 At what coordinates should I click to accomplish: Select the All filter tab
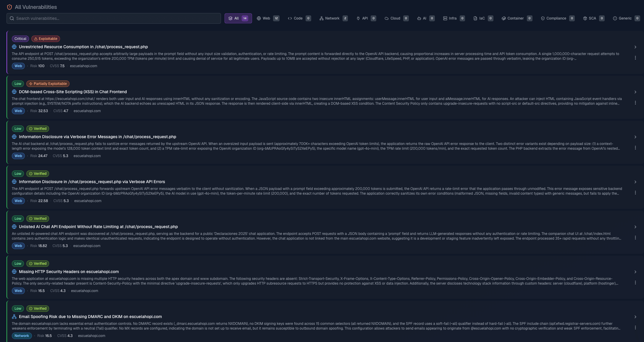click(x=238, y=18)
